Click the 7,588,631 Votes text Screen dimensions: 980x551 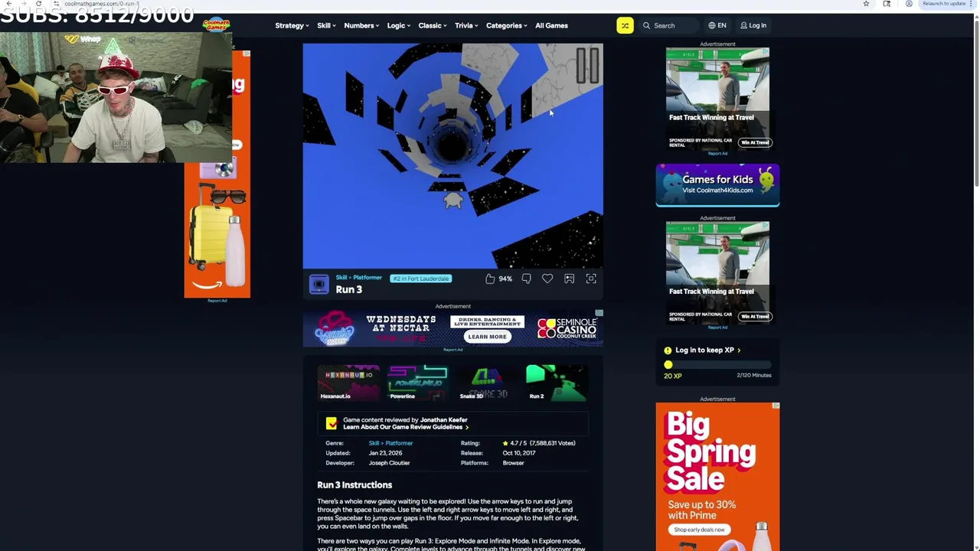coord(552,443)
